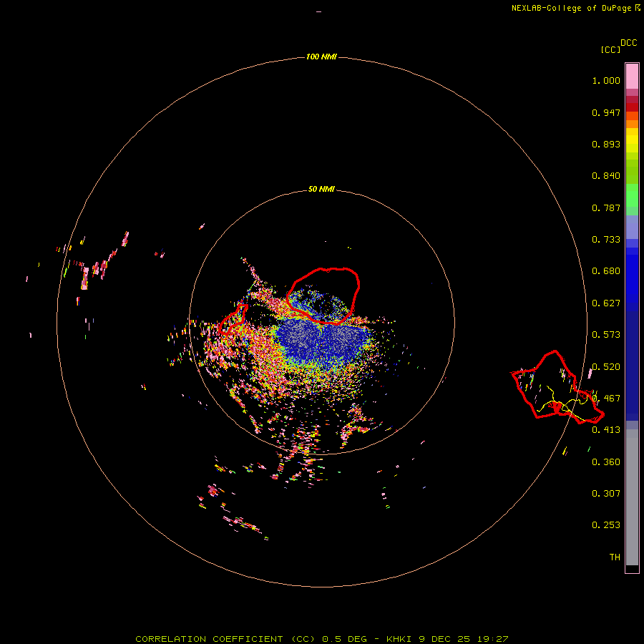Click the Correlation Coefficient KHKI caption text
This screenshot has width=644, height=644.
click(x=322, y=639)
